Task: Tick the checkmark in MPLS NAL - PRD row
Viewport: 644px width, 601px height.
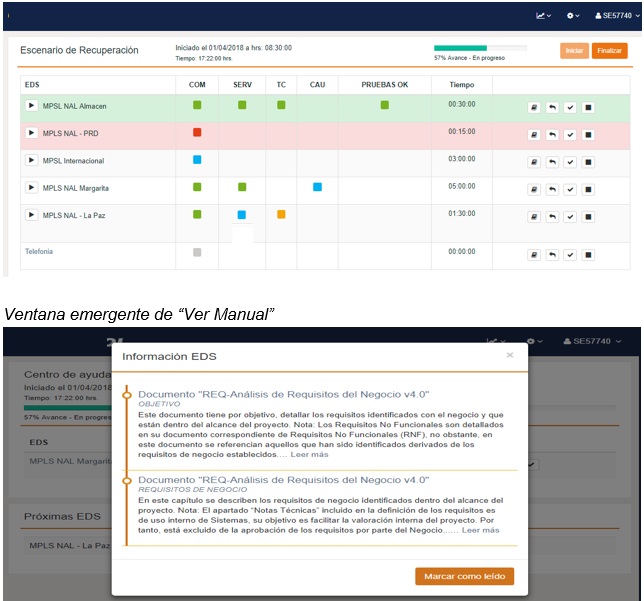Action: (570, 134)
